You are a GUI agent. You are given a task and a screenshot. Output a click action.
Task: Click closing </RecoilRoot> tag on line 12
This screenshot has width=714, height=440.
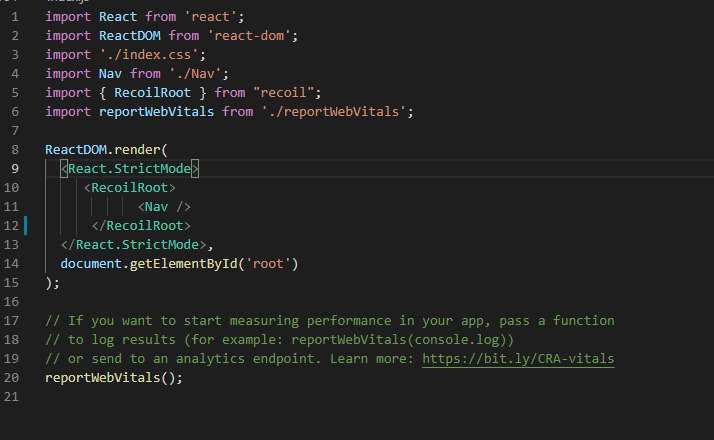141,226
